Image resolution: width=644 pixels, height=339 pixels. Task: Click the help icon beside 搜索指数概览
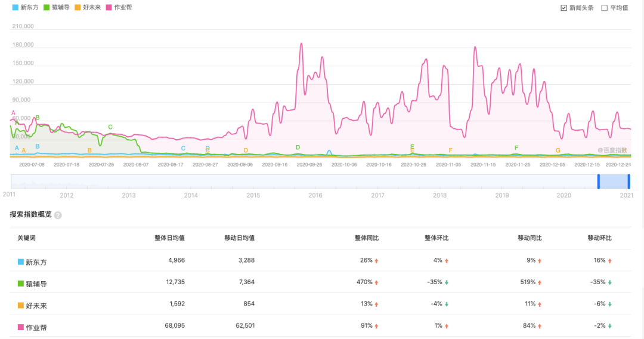point(58,215)
